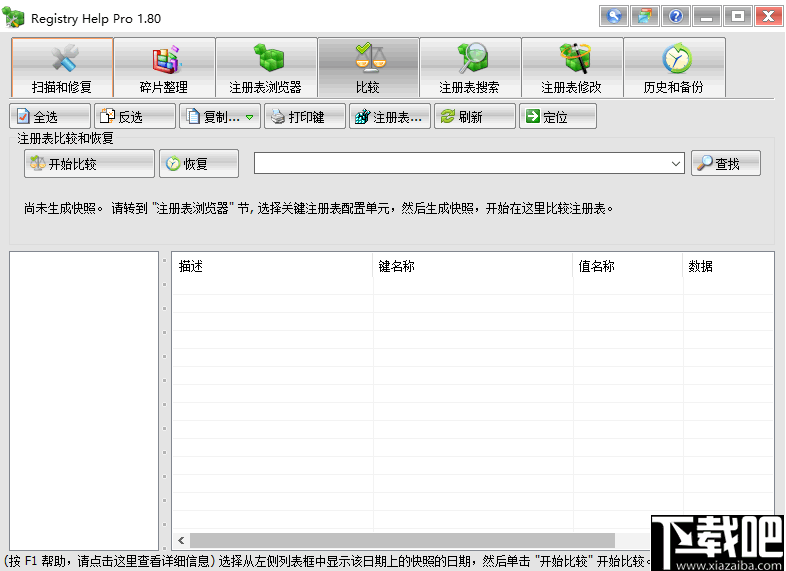The image size is (786, 571).
Task: Click the 值名称 column header
Action: click(628, 266)
